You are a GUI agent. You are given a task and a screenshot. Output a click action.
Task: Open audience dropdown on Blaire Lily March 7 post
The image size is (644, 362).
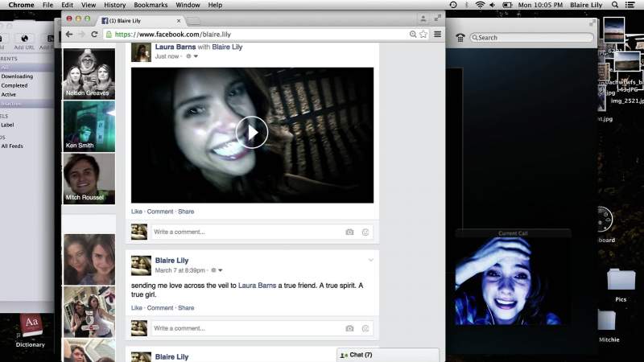[x=220, y=270]
